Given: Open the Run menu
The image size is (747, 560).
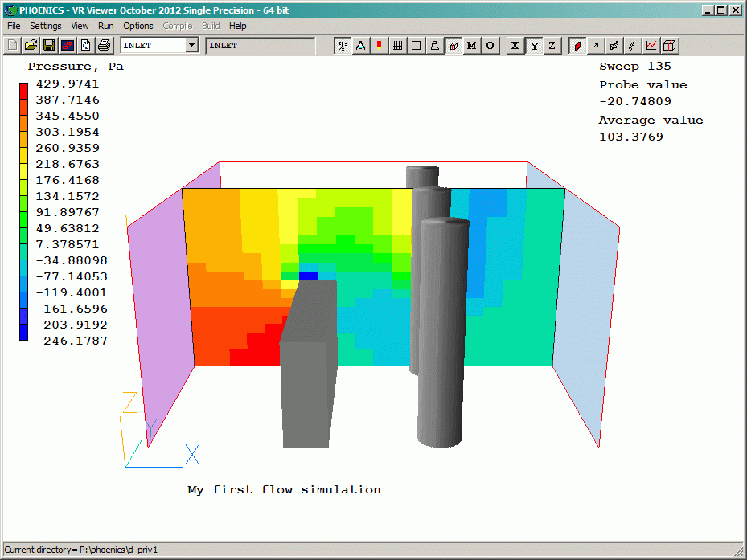Looking at the screenshot, I should coord(105,26).
